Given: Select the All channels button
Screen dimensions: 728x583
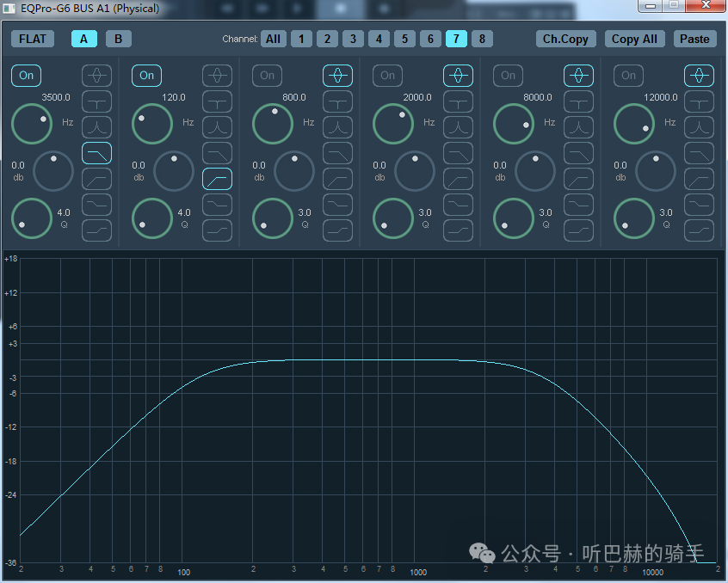Looking at the screenshot, I should (273, 39).
